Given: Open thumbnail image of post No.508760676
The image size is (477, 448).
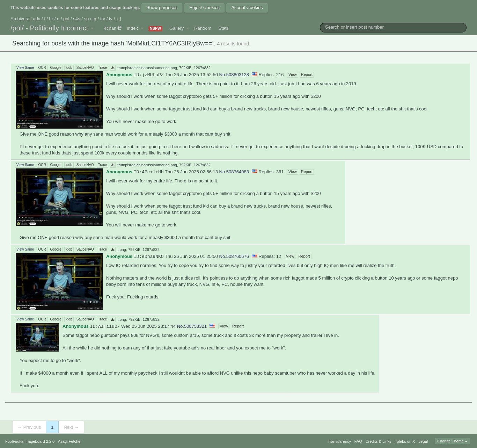Looking at the screenshot, I should point(59,282).
